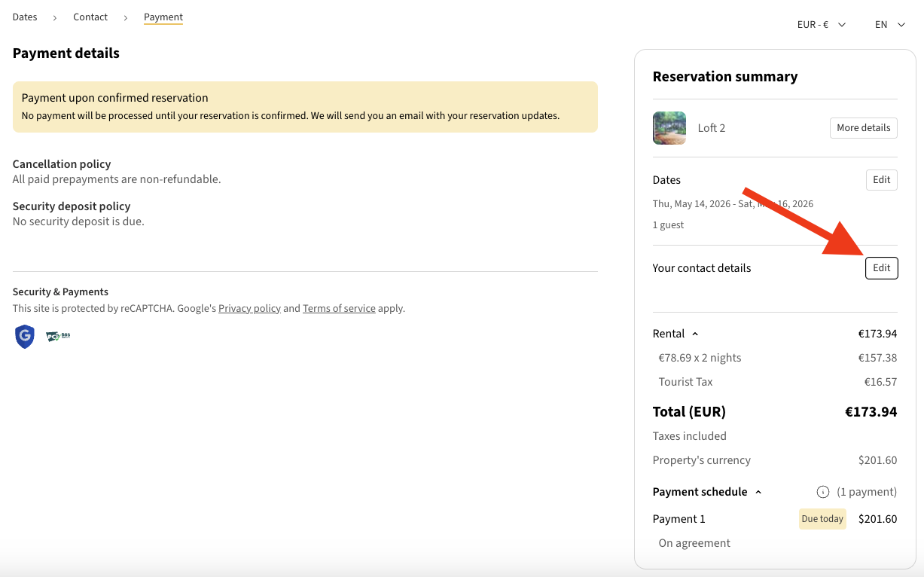924x577 pixels.
Task: Open the Terms of service link
Action: point(339,308)
